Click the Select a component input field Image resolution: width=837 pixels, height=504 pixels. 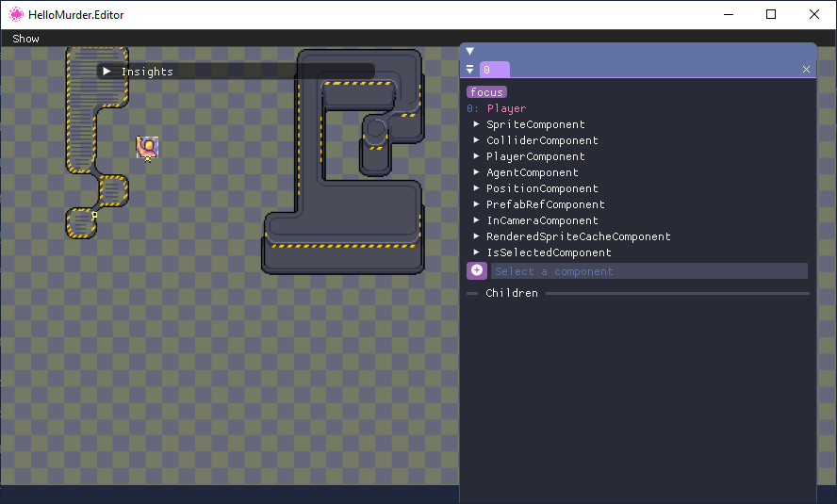coord(648,271)
